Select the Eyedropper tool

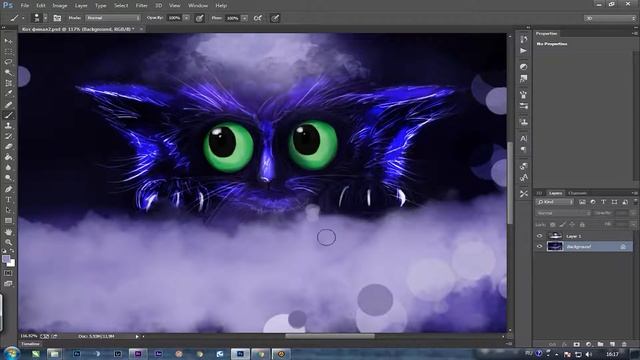(8, 94)
